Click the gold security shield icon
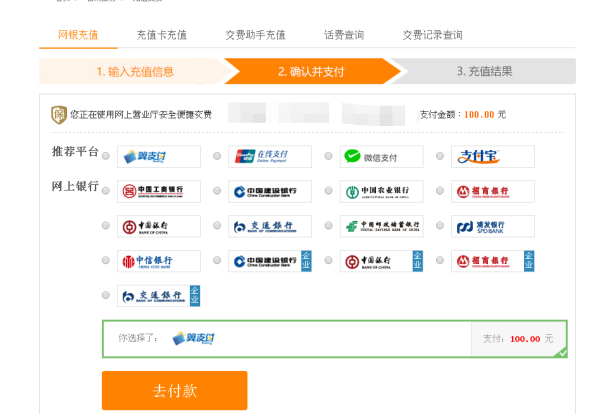This screenshot has width=600, height=414. coord(59,114)
